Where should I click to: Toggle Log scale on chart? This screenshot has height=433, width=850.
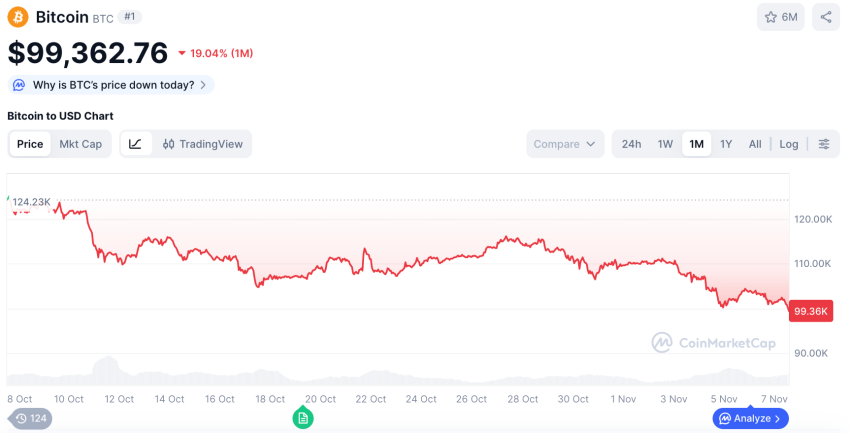click(x=789, y=144)
